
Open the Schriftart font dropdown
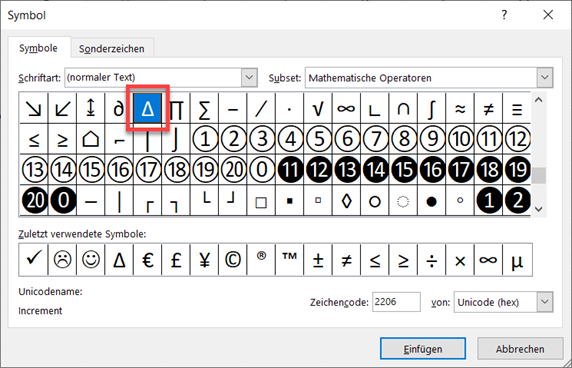coord(249,77)
